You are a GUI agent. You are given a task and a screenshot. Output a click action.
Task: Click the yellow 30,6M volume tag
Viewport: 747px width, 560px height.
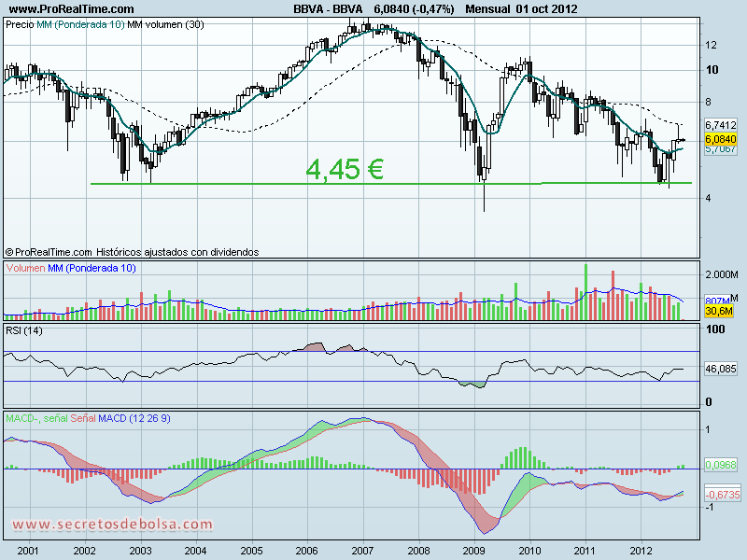719,311
